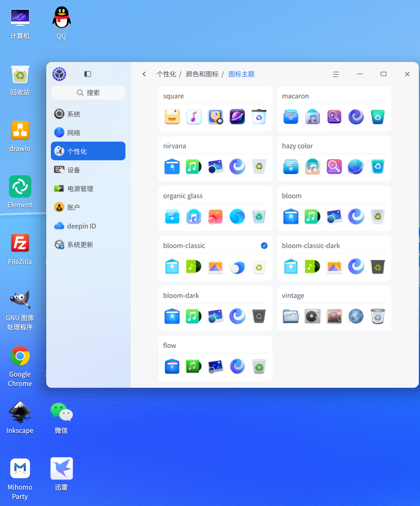
Task: Click the 图标主题 breadcrumb
Action: (241, 74)
